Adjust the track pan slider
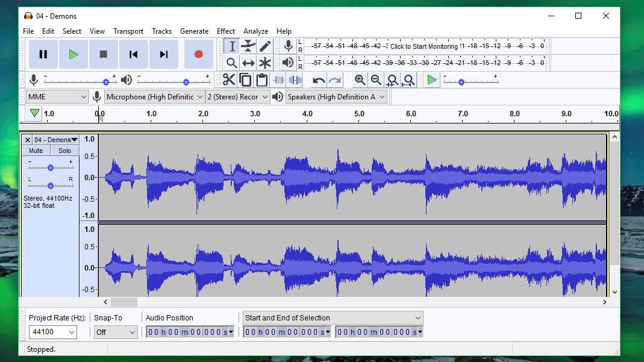The height and width of the screenshot is (362, 644). coord(51,185)
